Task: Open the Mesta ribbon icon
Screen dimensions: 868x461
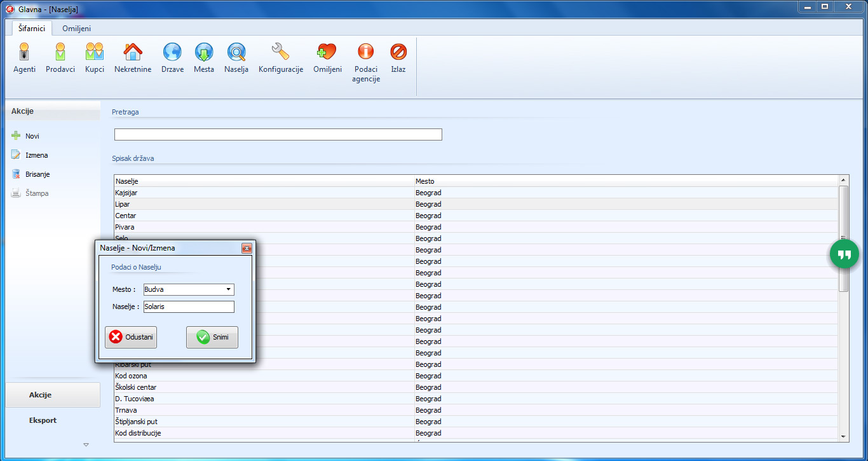Action: [x=204, y=52]
